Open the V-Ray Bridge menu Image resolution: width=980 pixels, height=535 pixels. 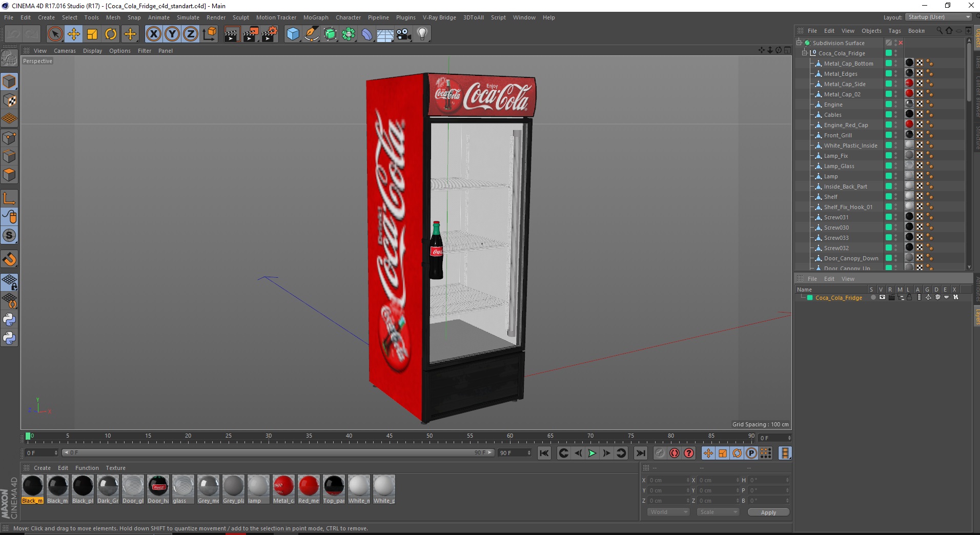click(439, 17)
